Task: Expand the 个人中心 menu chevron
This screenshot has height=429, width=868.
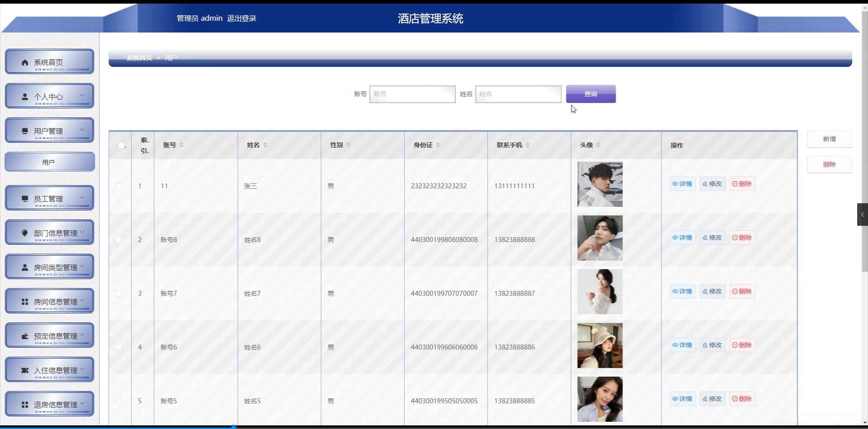Action: pos(82,95)
